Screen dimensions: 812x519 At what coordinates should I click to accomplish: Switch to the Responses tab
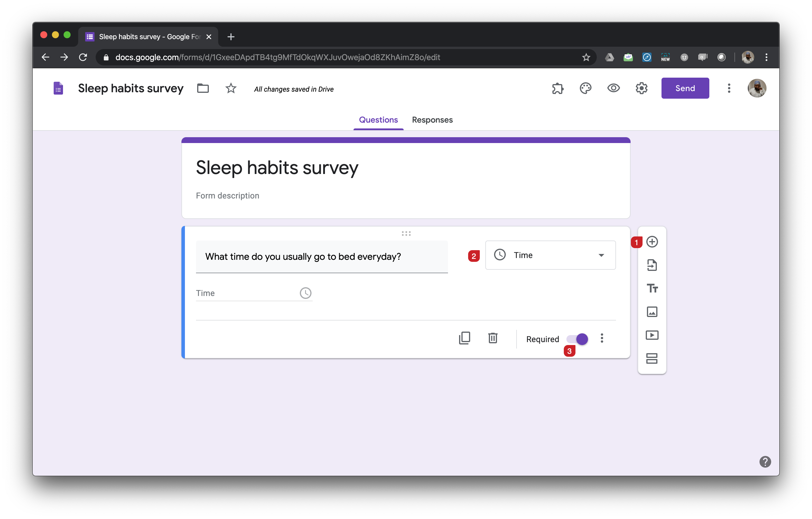click(432, 120)
